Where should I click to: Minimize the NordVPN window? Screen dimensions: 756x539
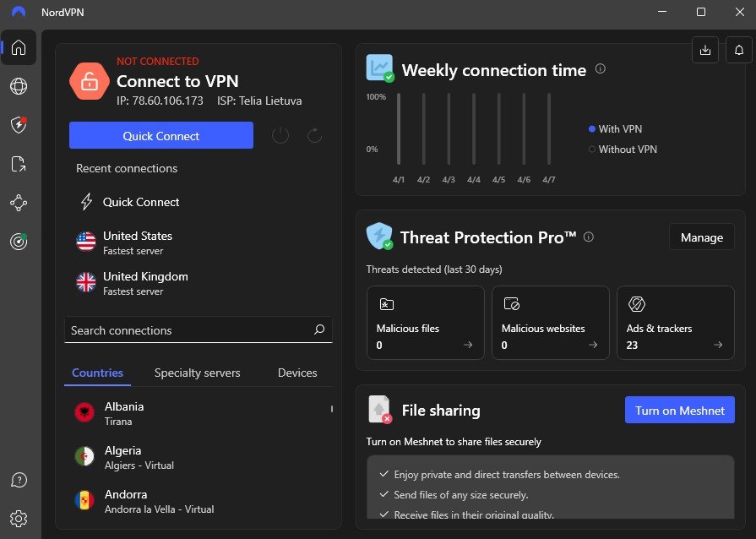[662, 12]
